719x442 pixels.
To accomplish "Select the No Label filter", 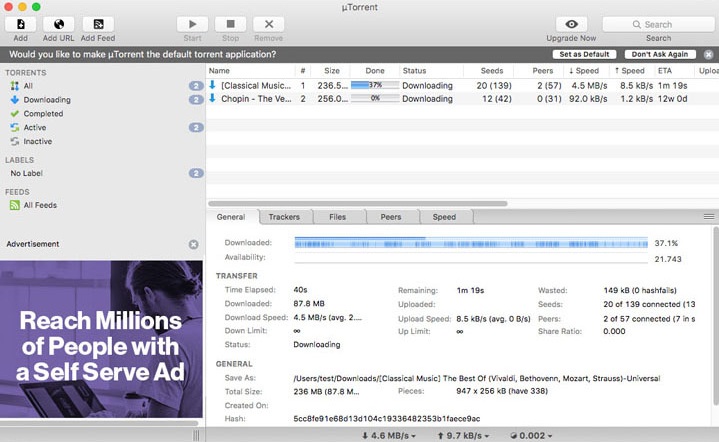I will (x=103, y=173).
